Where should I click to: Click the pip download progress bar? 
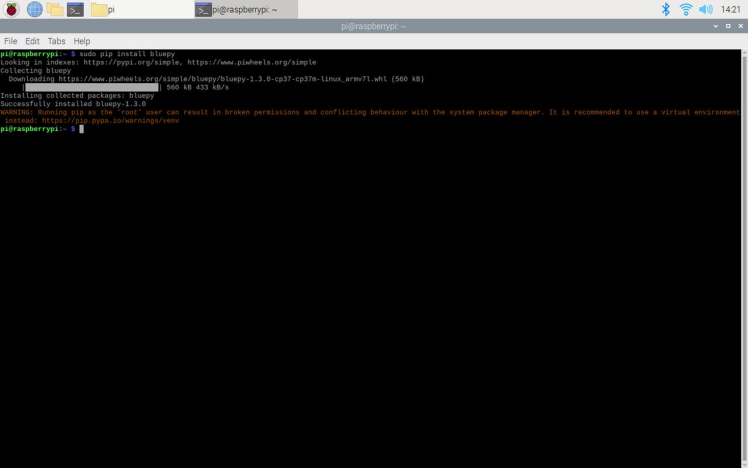[x=92, y=87]
